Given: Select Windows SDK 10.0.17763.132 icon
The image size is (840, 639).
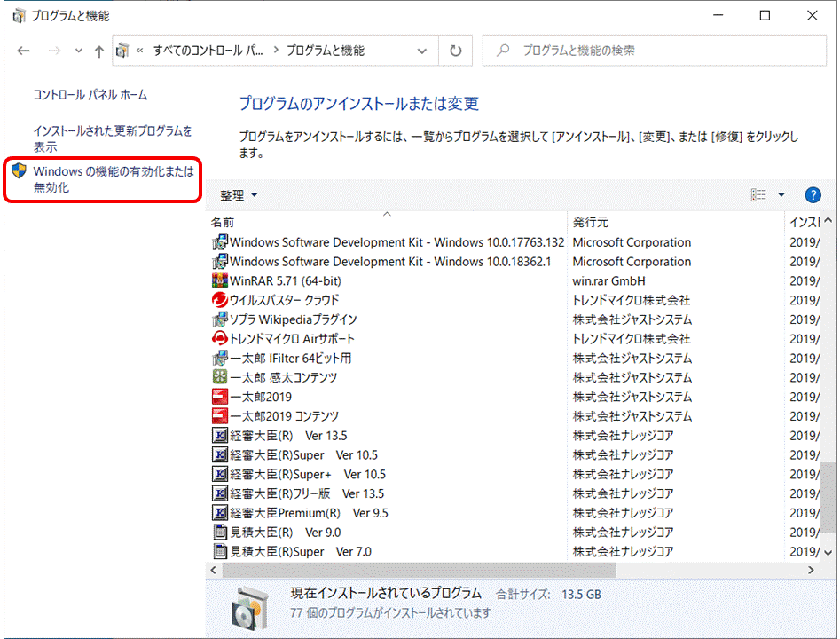Looking at the screenshot, I should click(220, 242).
